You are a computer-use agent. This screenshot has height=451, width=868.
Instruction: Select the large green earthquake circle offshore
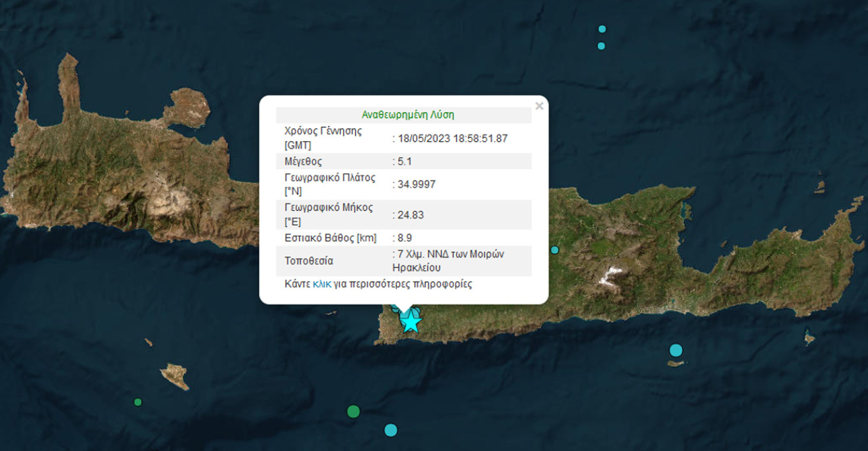(x=353, y=411)
